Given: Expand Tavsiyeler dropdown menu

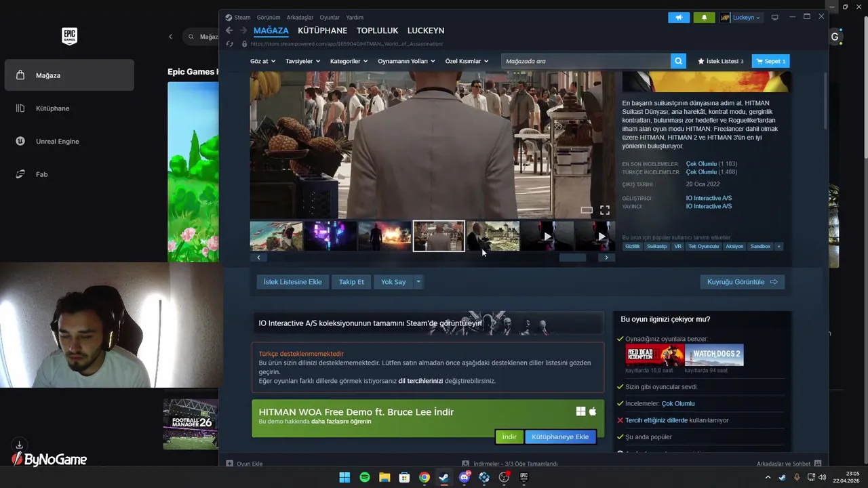Looking at the screenshot, I should tap(302, 61).
